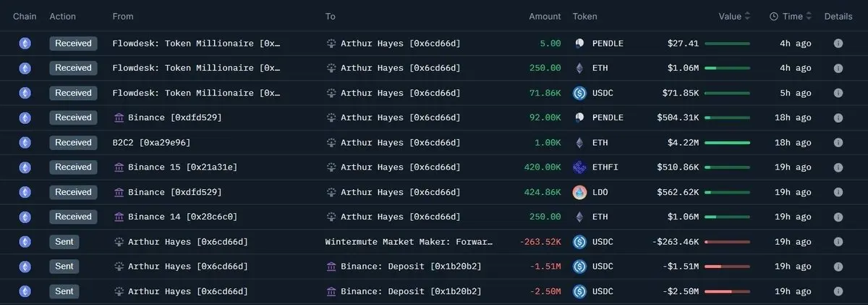Open the Wintermute Market Maker recipient link
868x305 pixels.
(x=409, y=242)
